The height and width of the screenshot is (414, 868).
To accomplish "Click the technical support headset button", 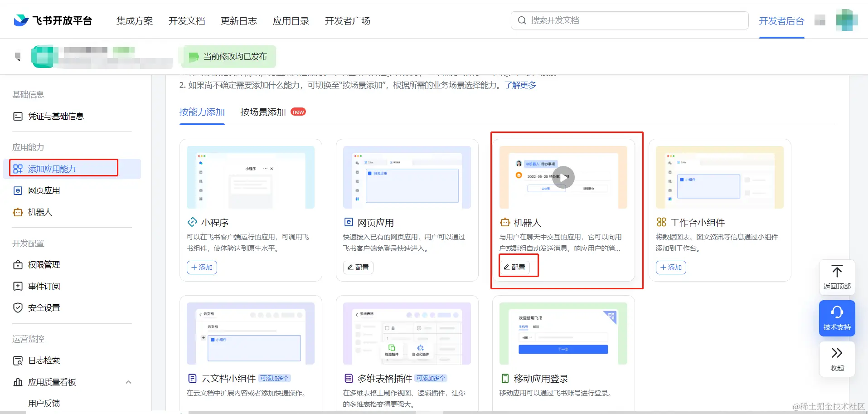I will [x=837, y=318].
